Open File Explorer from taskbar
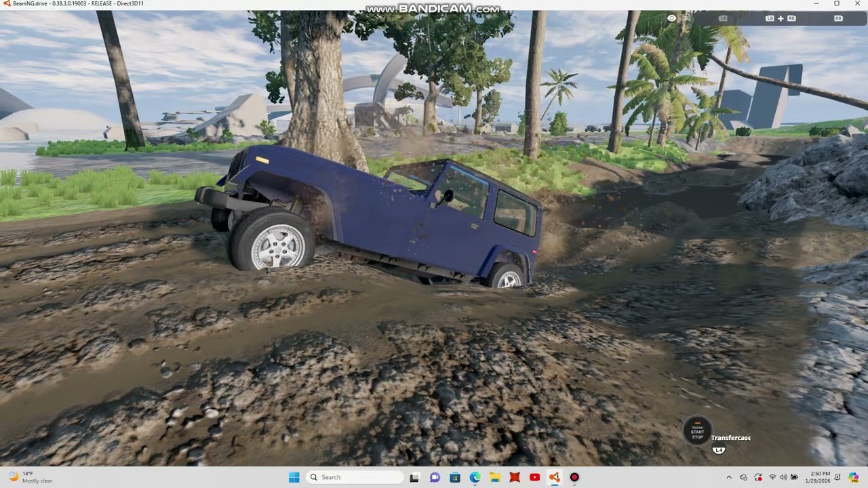 (x=494, y=477)
